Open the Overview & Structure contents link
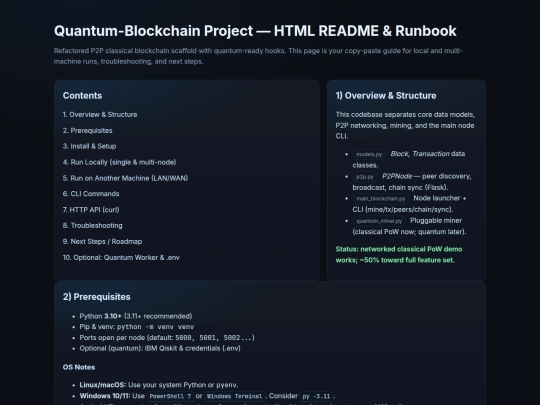 tap(100, 115)
